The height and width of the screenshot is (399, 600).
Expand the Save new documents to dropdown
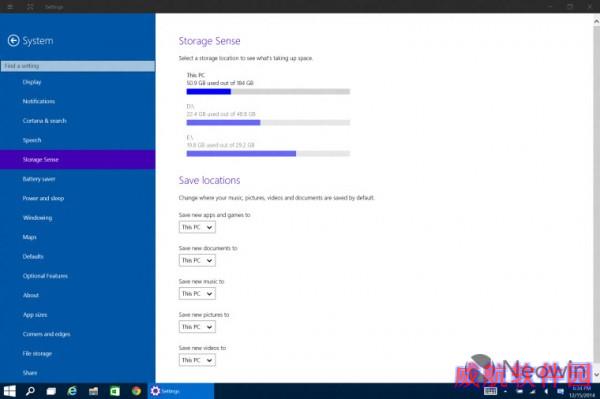pyautogui.click(x=197, y=261)
